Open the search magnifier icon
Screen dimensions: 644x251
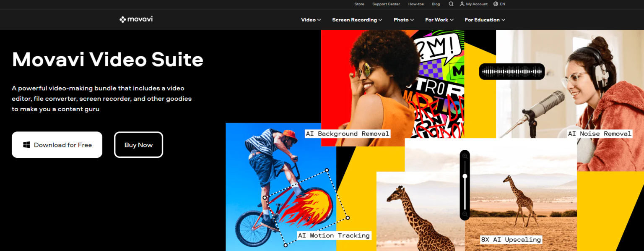click(x=451, y=4)
